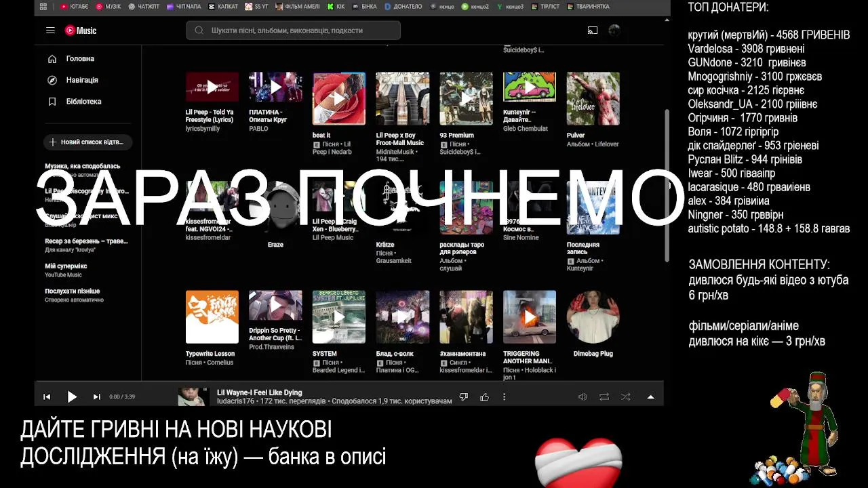Open the кенцо3 bookmark
Viewport: 868px width, 488px height.
[511, 7]
